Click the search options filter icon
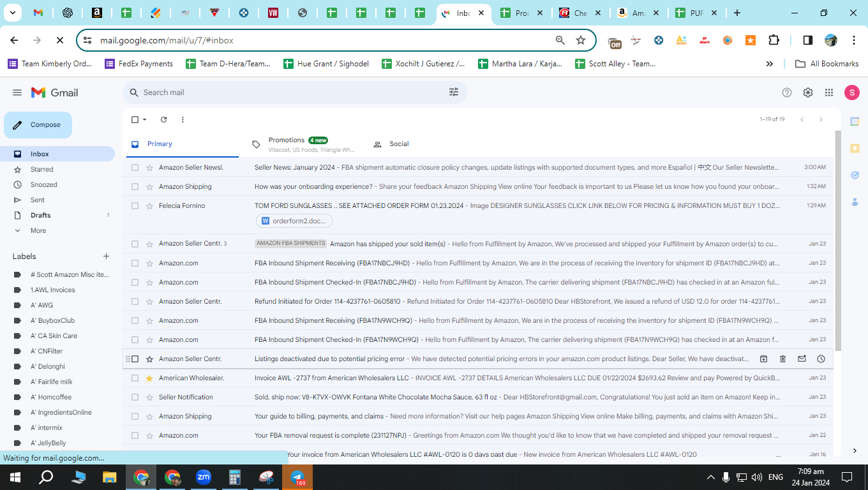868x490 pixels. (x=454, y=93)
